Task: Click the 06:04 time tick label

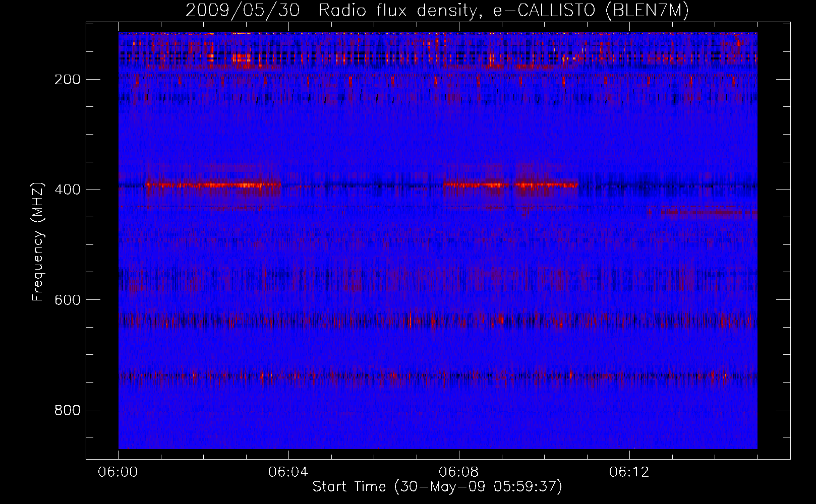Action: point(288,472)
